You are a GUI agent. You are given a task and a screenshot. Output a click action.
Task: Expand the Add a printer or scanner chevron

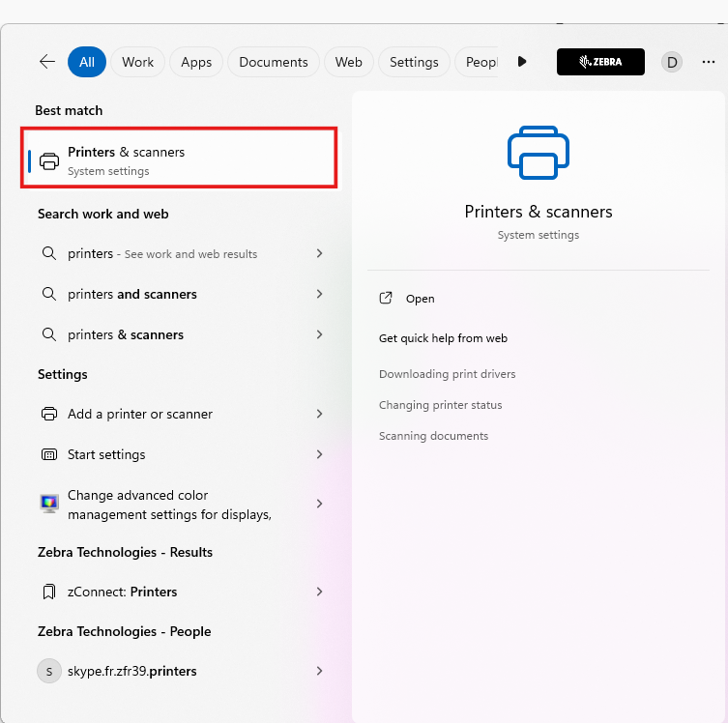pyautogui.click(x=319, y=414)
